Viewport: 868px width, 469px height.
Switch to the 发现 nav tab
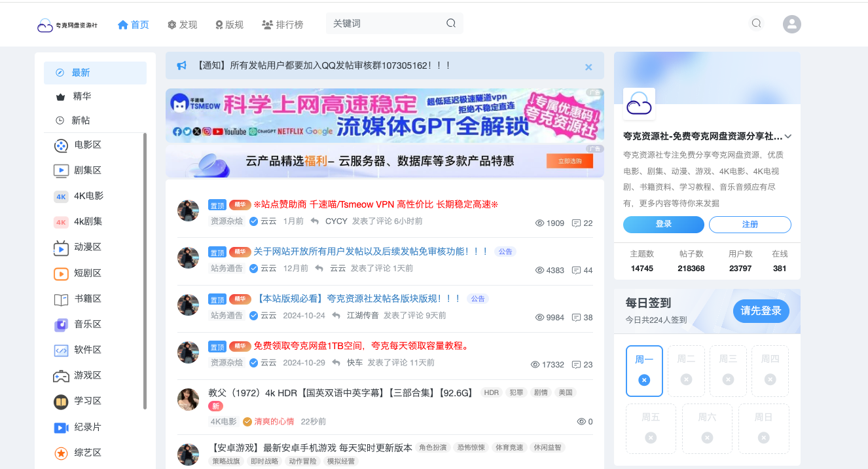click(x=182, y=24)
